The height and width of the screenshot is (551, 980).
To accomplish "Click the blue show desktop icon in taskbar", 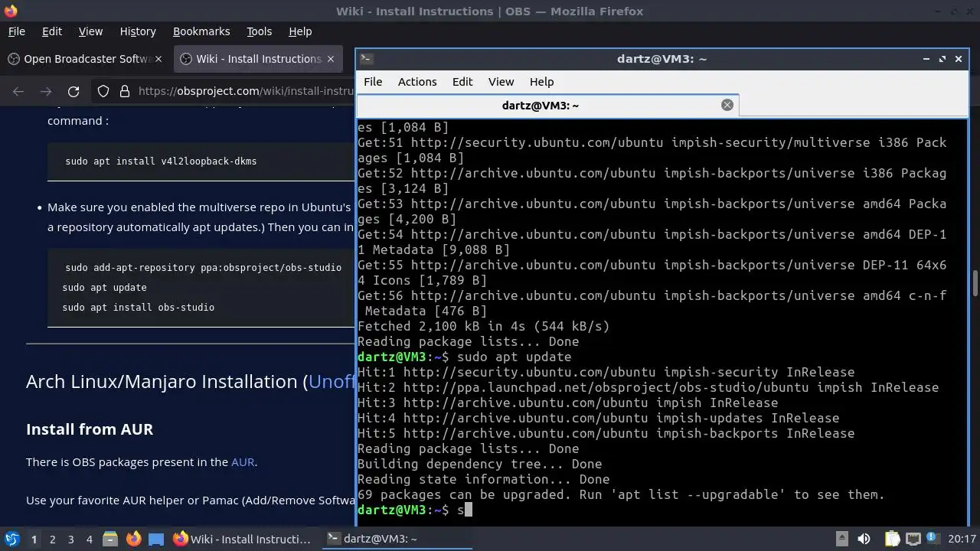I will [156, 539].
